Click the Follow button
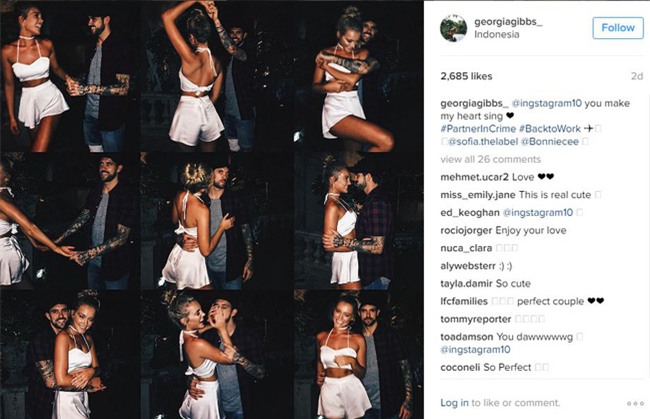This screenshot has width=650, height=419. pyautogui.click(x=618, y=28)
